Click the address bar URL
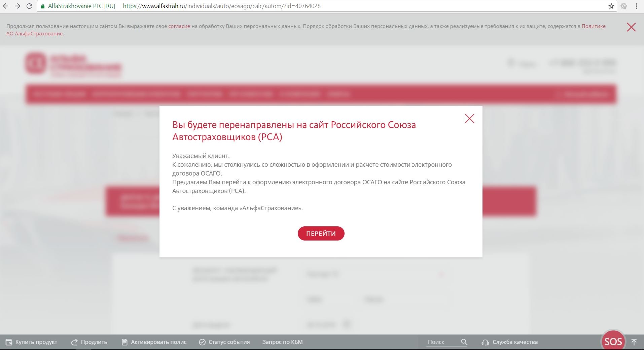644x350 pixels. tap(222, 6)
